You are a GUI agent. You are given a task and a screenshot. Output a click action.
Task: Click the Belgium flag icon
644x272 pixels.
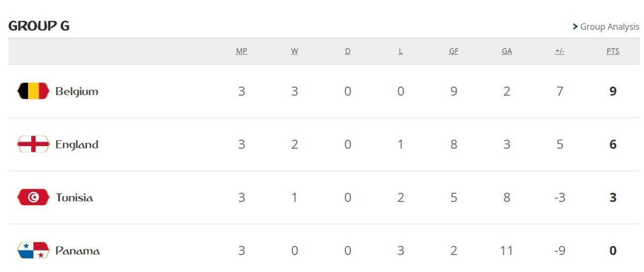pyautogui.click(x=33, y=91)
